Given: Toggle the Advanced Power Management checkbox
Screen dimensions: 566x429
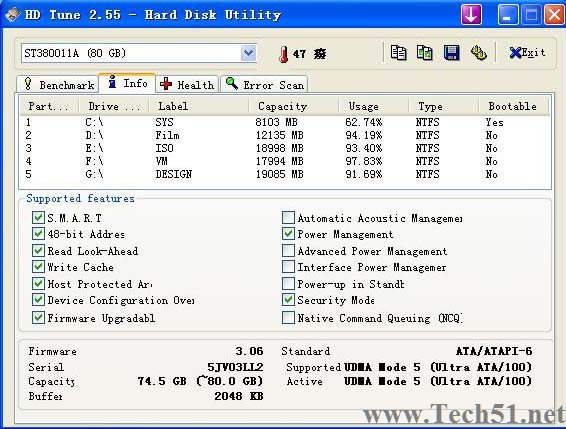Looking at the screenshot, I should [288, 251].
